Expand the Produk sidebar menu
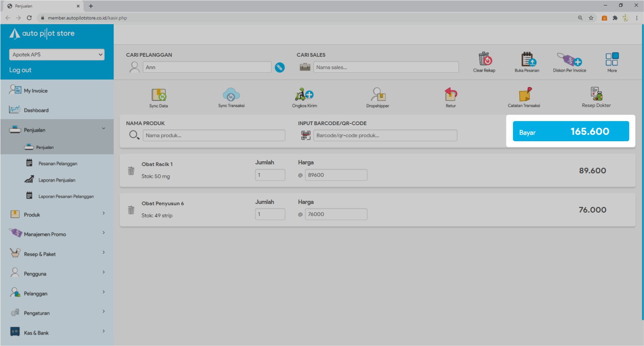 coord(57,214)
